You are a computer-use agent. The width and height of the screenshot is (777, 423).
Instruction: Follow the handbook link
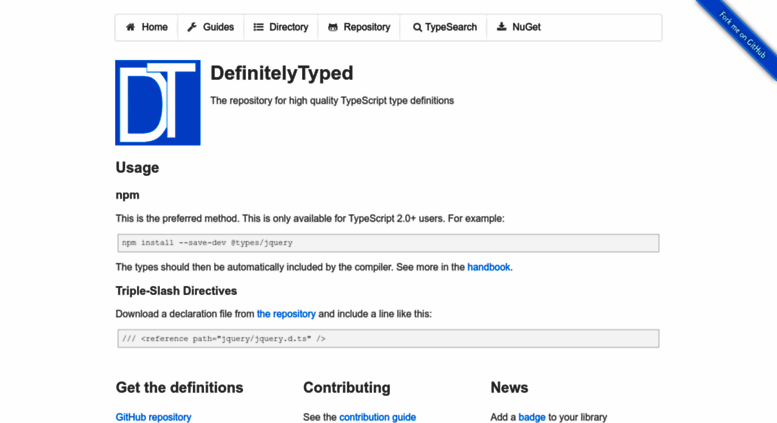[489, 267]
